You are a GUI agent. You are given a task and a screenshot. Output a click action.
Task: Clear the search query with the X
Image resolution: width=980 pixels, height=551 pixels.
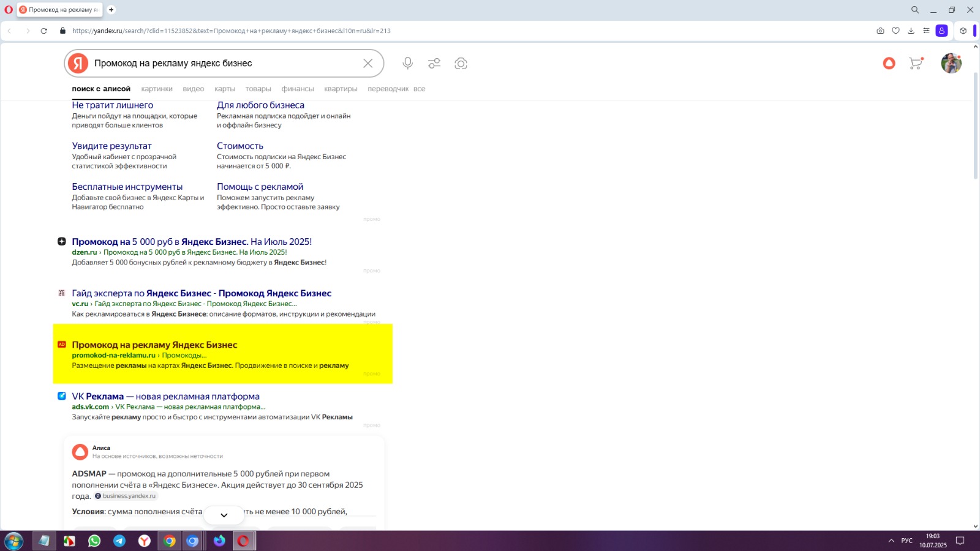pyautogui.click(x=367, y=64)
